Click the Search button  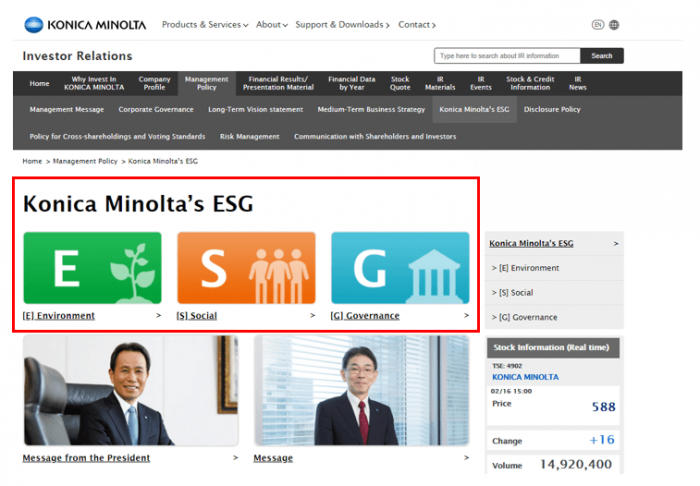tap(602, 56)
